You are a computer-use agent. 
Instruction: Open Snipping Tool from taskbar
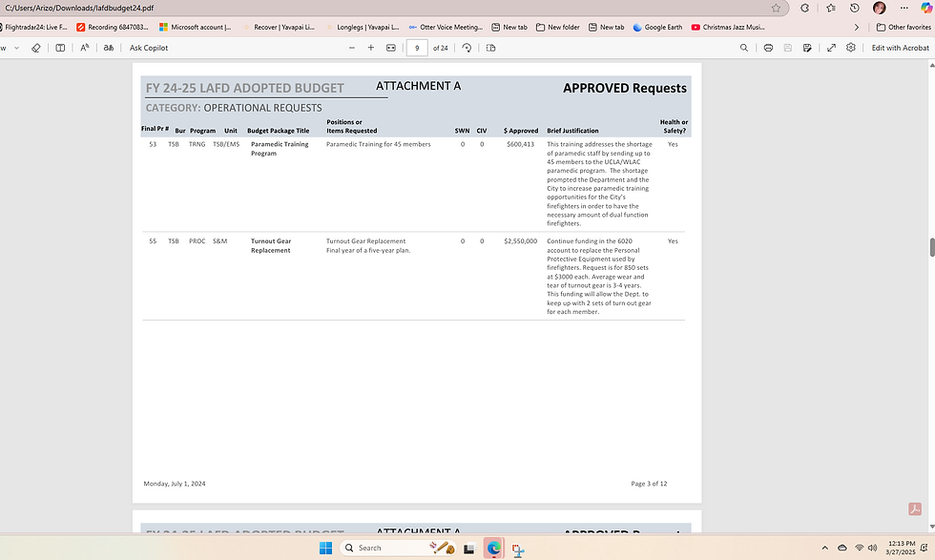pos(517,550)
